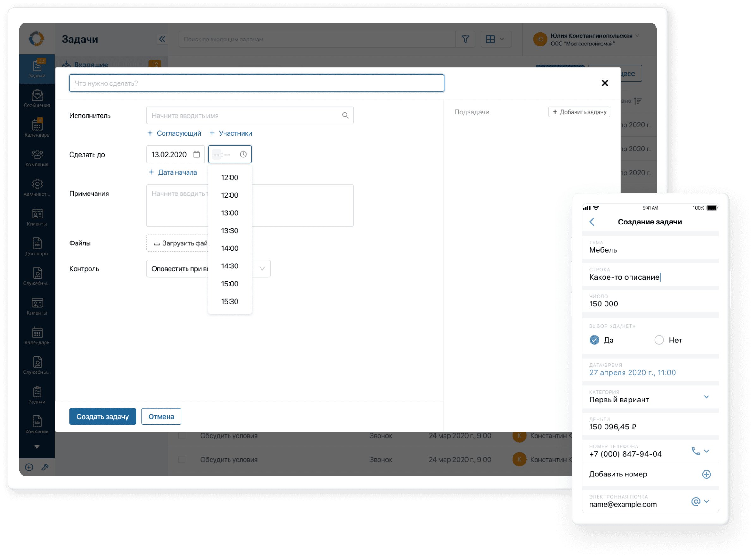Viewport: 756px width, 559px height.
Task: Check the first Обсудить условия row checkbox
Action: tap(182, 435)
